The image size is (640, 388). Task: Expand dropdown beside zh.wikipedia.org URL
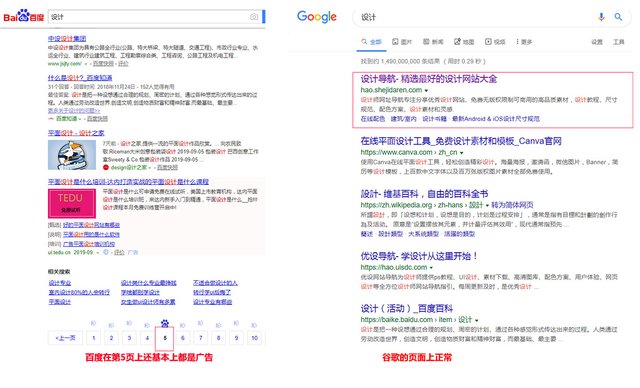click(x=487, y=205)
